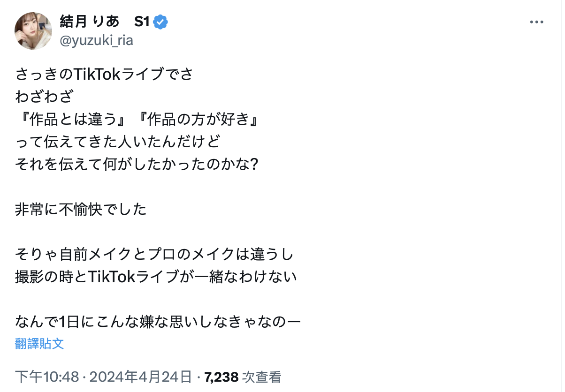Screen dimensions: 565x392
Task: Open the profile avatar photo
Action: [33, 31]
